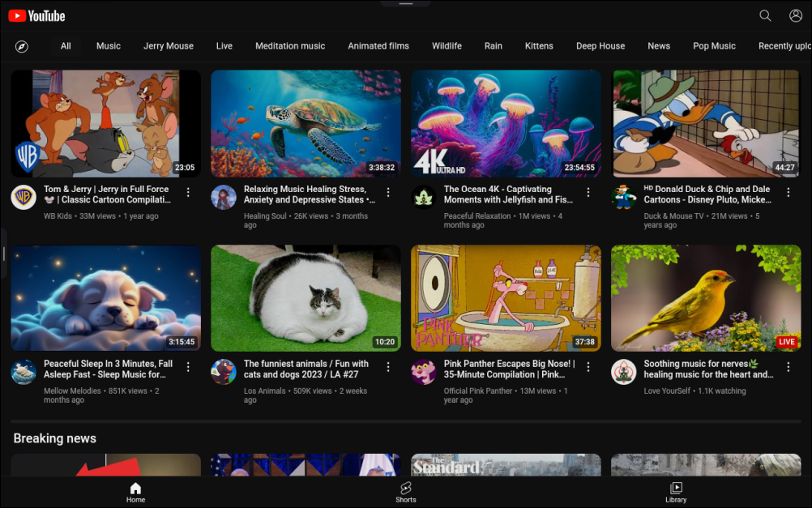Open WB Kids channel avatar
This screenshot has width=812, height=508.
(x=24, y=197)
